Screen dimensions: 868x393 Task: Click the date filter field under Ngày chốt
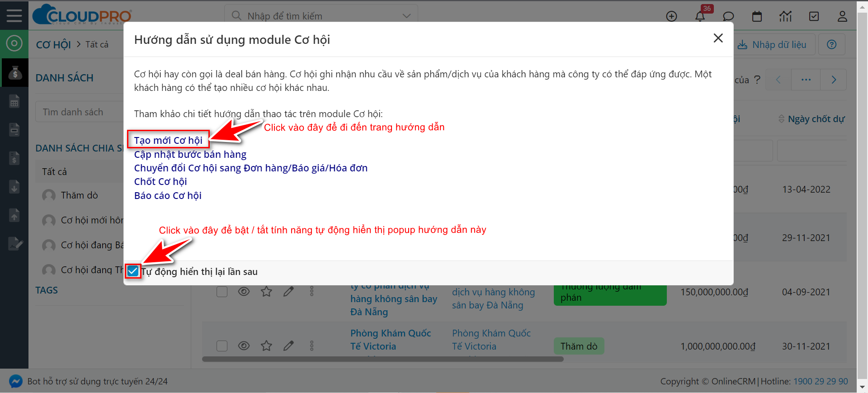pos(811,151)
